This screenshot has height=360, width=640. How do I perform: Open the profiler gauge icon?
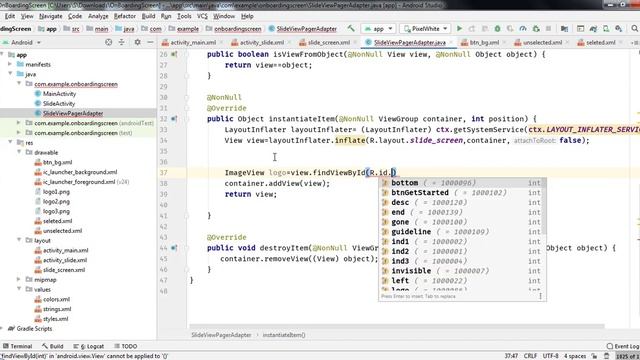(x=523, y=29)
